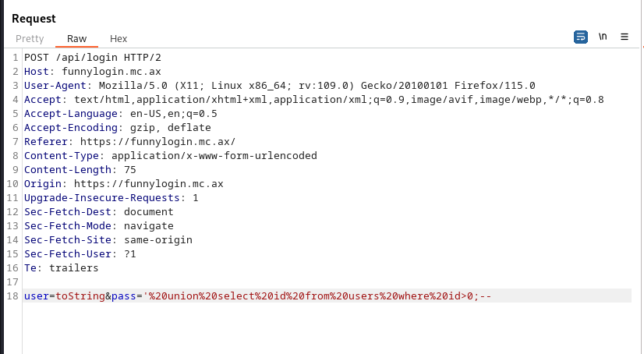
Task: Switch to the Pretty tab
Action: (30, 38)
